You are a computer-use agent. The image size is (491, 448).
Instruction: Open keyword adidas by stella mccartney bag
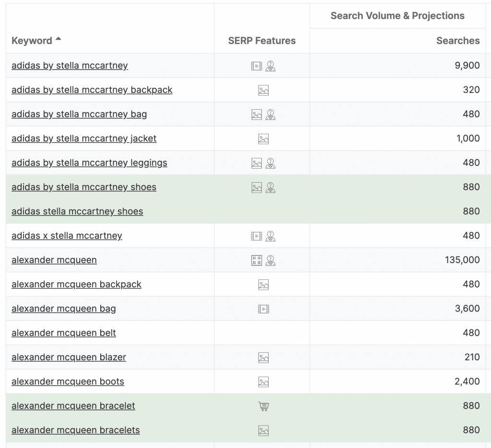click(79, 114)
